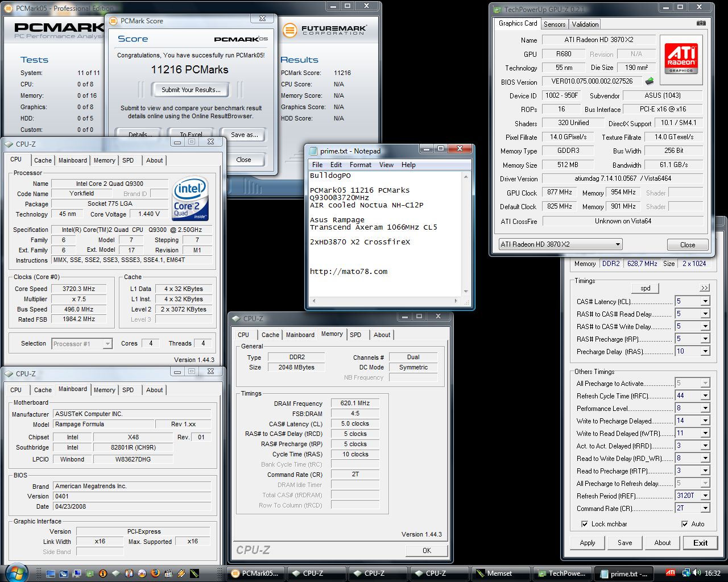The width and height of the screenshot is (728, 582).
Task: Open Precharge Delay (tRAS) dropdown
Action: click(x=705, y=351)
